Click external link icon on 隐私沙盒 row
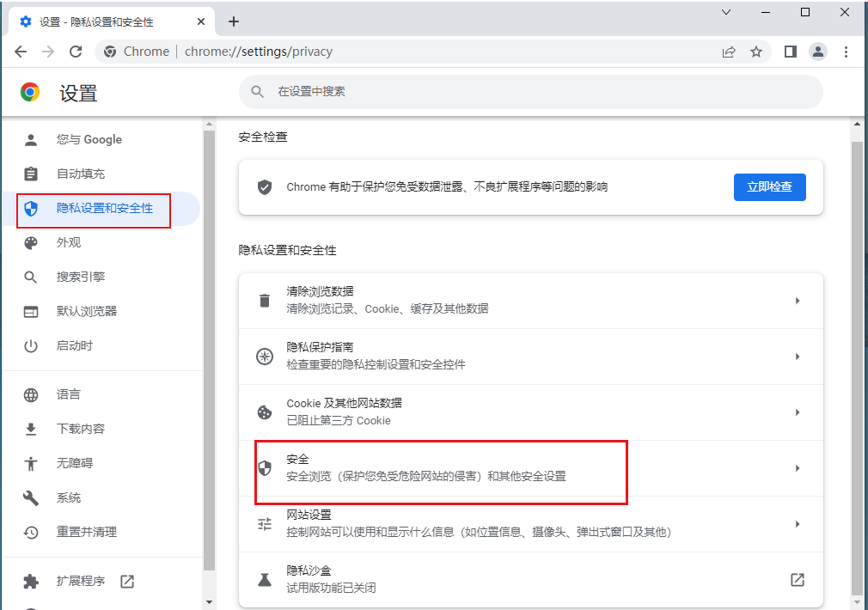This screenshot has height=610, width=868. [x=798, y=580]
